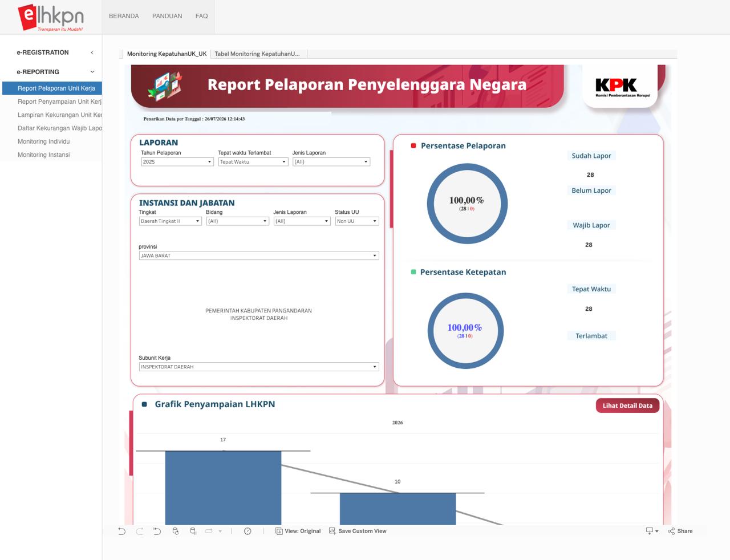Screen dimensions: 730x560
Task: Switch to the Tabel Monitoring Kepatuhan tab
Action: click(x=258, y=54)
